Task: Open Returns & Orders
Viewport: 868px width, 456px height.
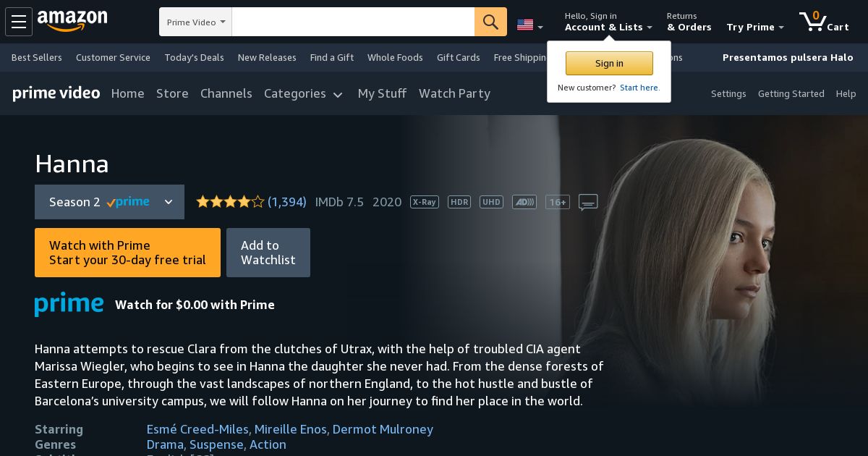Action: [689, 22]
